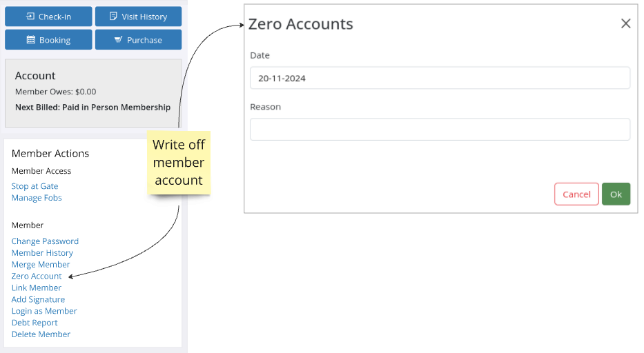644x353 pixels.
Task: Click the Visit History document icon
Action: [x=113, y=17]
